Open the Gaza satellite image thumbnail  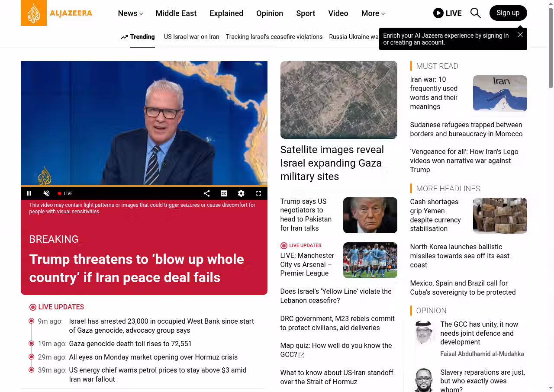coord(338,100)
